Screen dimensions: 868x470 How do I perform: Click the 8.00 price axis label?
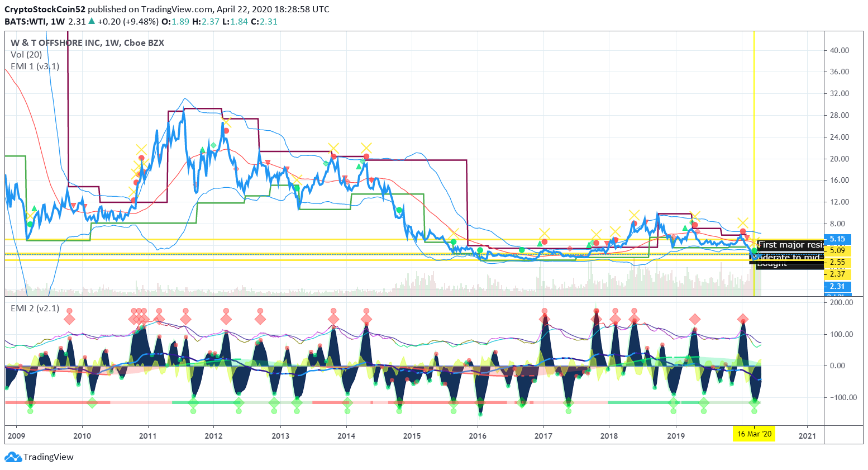(838, 224)
